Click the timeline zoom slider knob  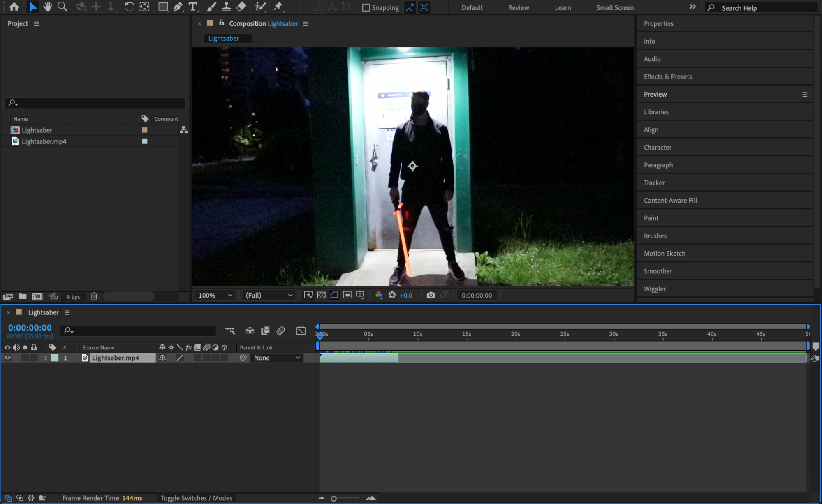[x=333, y=498]
